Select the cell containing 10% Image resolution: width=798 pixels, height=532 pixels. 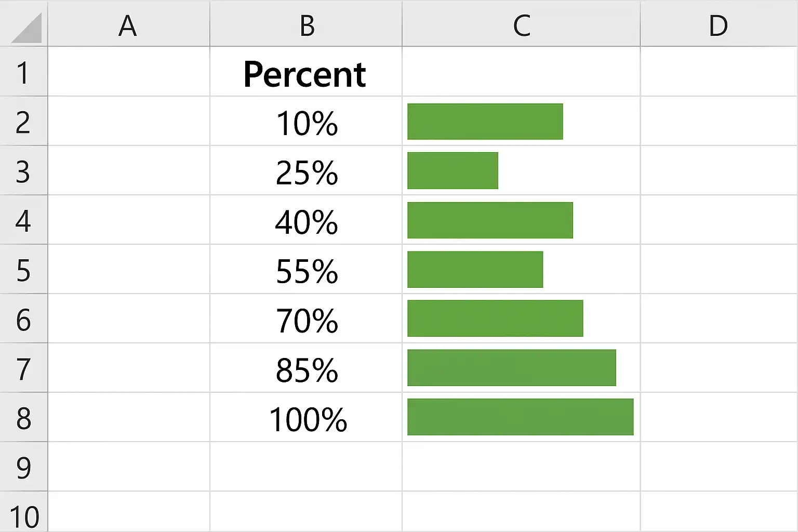coord(306,121)
